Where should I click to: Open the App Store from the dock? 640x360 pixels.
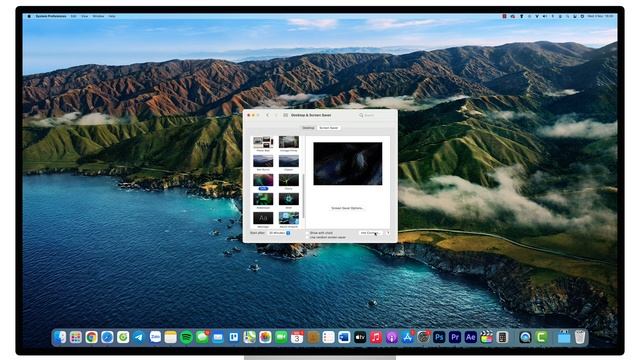[x=407, y=337]
